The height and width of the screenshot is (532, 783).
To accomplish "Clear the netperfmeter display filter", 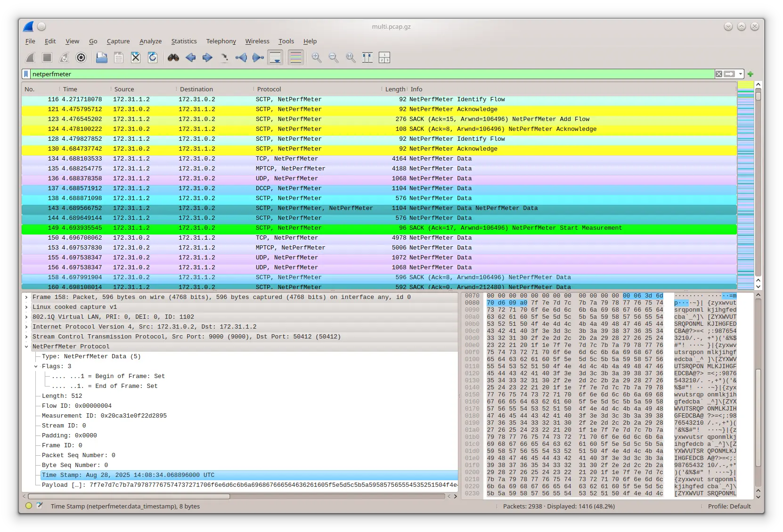I will 718,74.
